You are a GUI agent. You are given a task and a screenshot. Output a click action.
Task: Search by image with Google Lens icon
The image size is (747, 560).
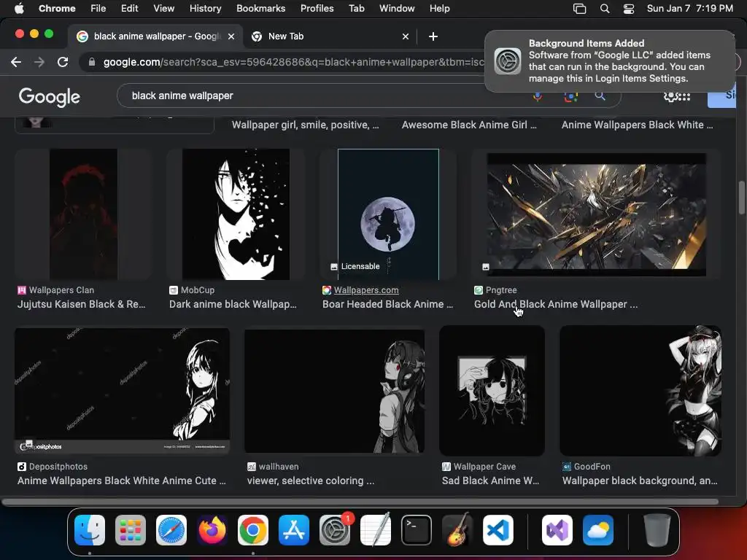click(x=570, y=96)
